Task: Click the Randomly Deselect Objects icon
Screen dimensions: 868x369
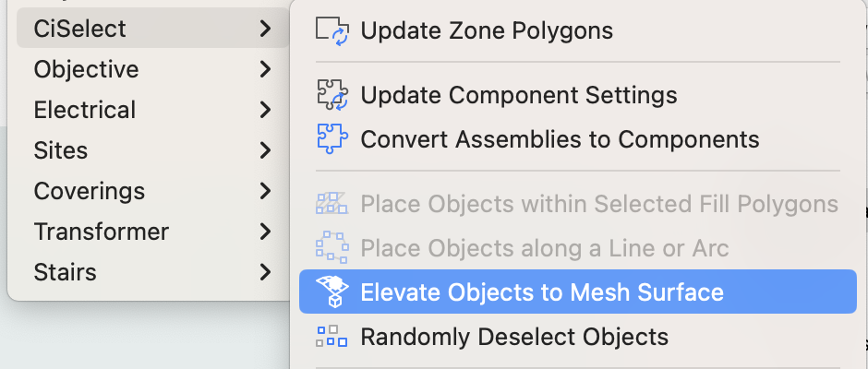Action: click(x=331, y=337)
